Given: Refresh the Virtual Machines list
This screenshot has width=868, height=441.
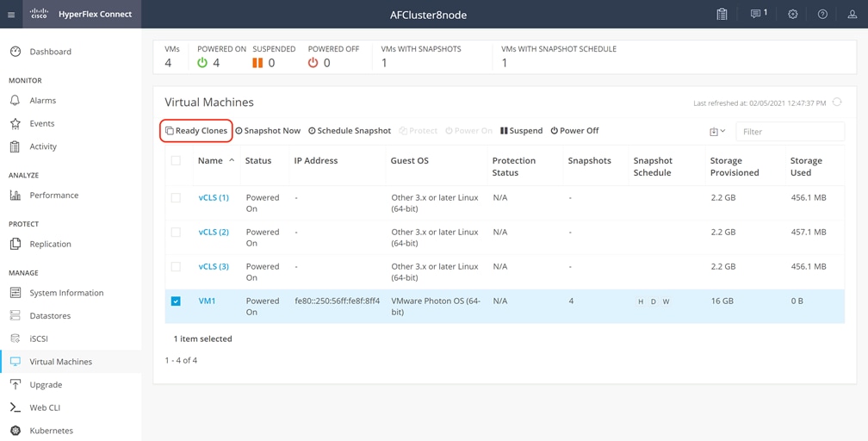Looking at the screenshot, I should 837,102.
